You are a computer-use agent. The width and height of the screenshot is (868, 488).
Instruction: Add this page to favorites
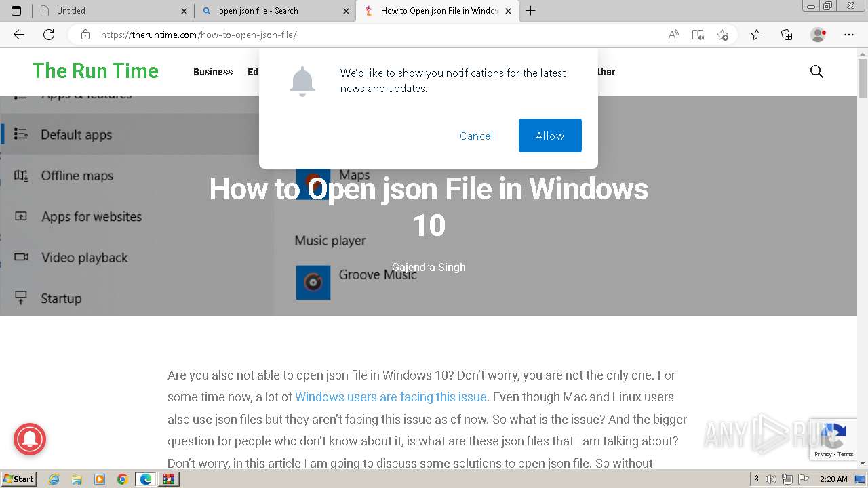[x=722, y=35]
